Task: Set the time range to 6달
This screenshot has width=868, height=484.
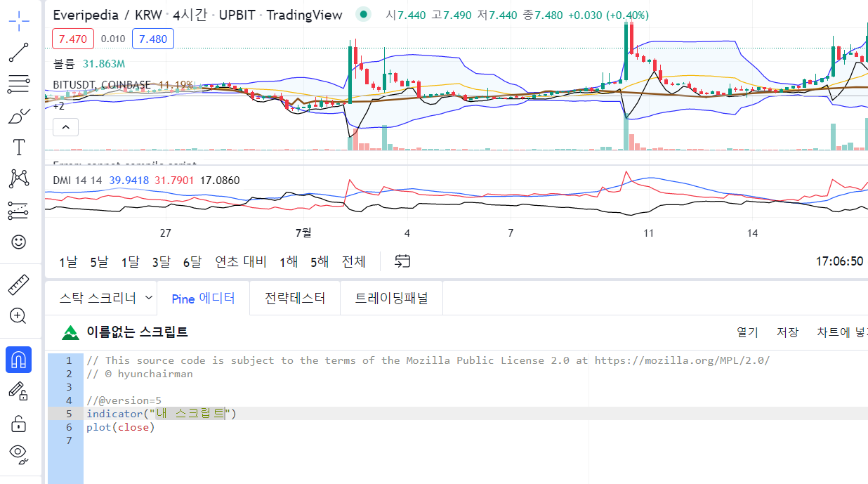Action: click(x=192, y=261)
